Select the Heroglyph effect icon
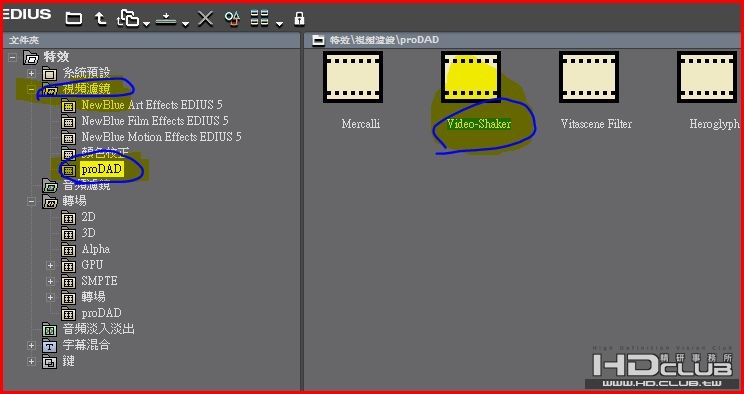 pyautogui.click(x=707, y=77)
